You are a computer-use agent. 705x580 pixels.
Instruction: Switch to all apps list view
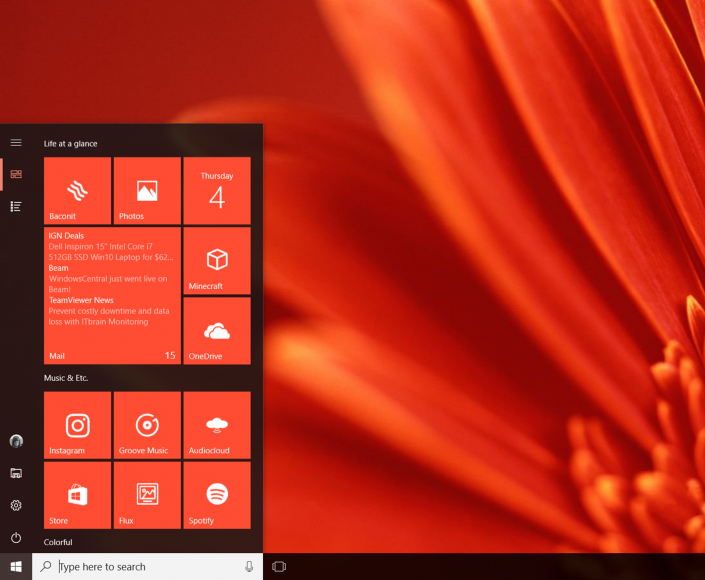16,206
